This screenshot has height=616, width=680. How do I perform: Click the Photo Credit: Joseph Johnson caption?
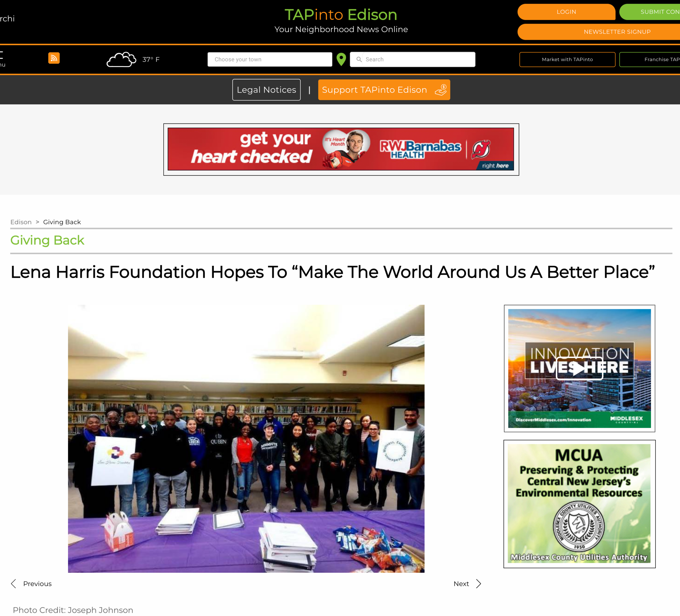point(73,610)
